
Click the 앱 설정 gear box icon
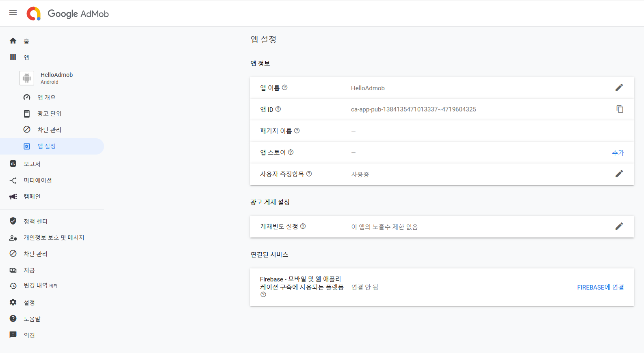pyautogui.click(x=27, y=146)
